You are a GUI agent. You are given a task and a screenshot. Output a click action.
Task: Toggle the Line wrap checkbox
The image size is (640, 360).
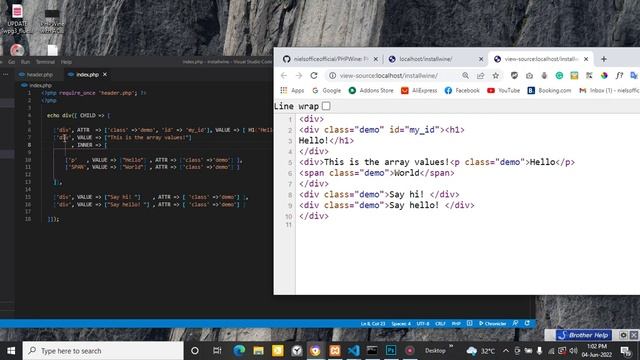click(x=326, y=106)
